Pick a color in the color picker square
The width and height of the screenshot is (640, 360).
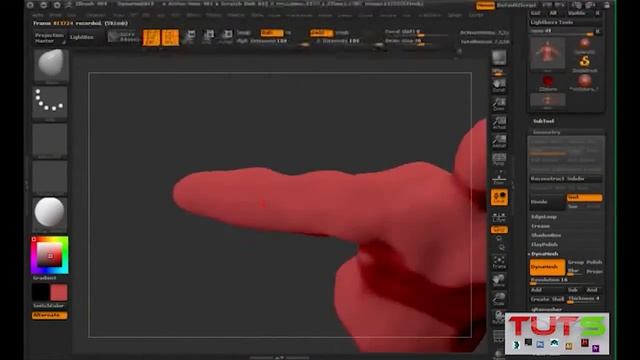point(50,255)
